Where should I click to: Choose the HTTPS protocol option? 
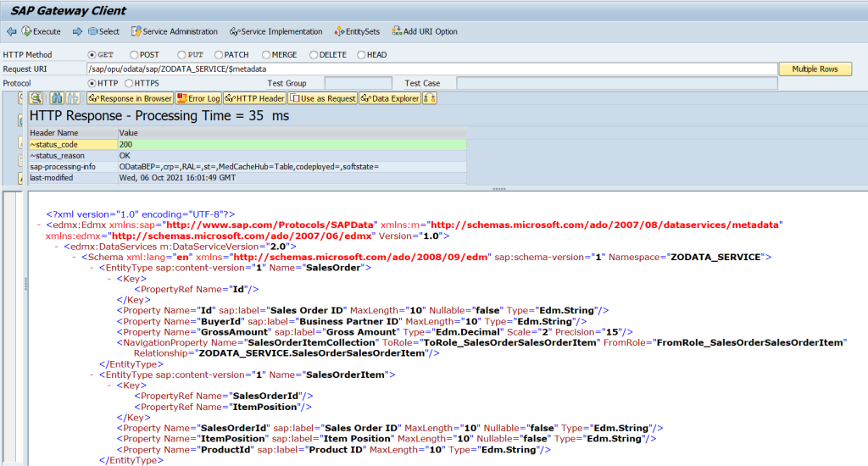[129, 83]
